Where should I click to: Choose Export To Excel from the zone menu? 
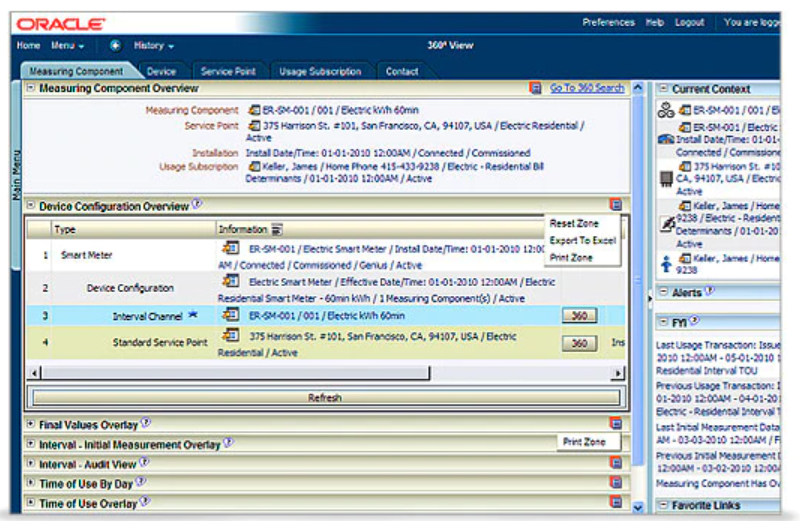pyautogui.click(x=583, y=240)
